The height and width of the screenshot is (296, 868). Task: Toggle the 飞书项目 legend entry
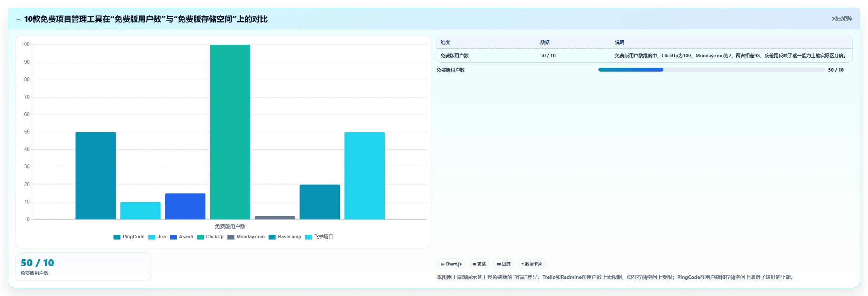pyautogui.click(x=319, y=237)
